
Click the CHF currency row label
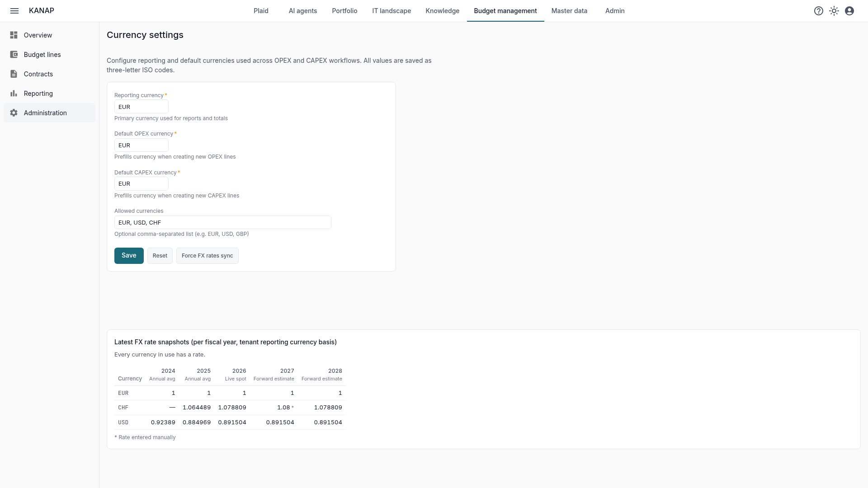tap(123, 408)
